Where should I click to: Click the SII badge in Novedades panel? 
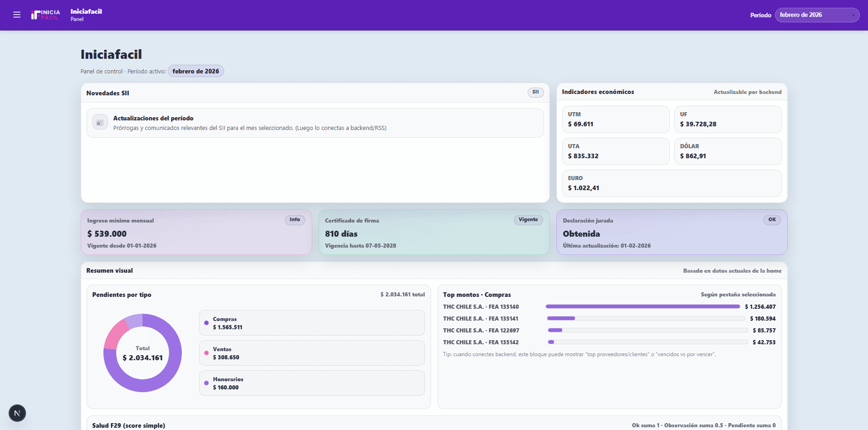click(535, 92)
